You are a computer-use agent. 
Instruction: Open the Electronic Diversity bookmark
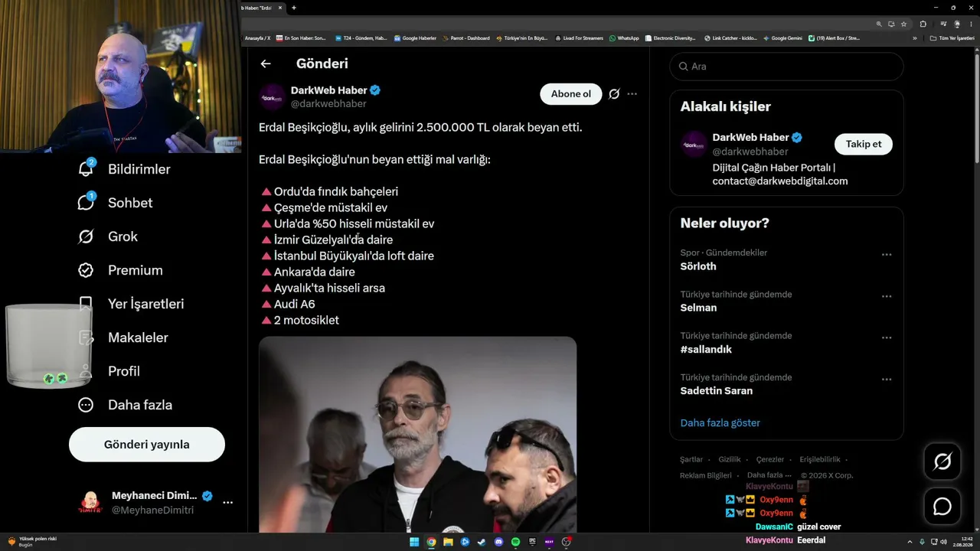pos(671,37)
